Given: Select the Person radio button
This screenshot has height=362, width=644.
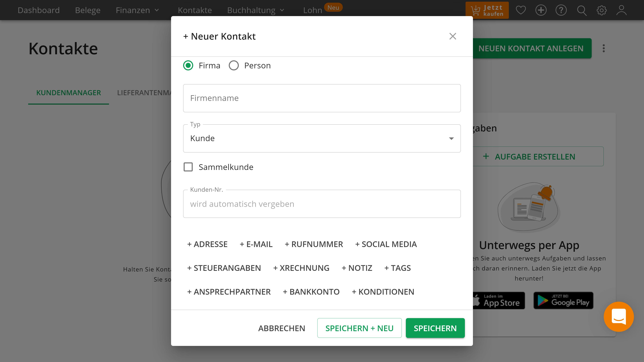Looking at the screenshot, I should tap(234, 66).
